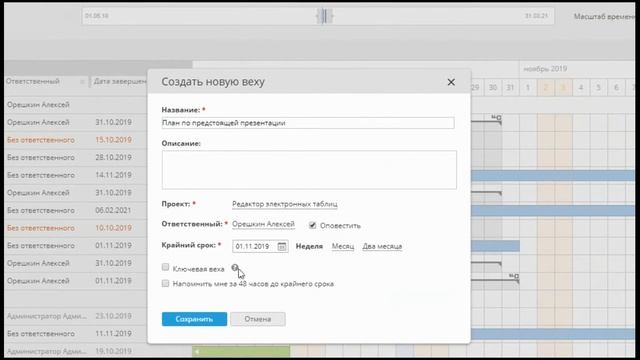Select date cell 23.10.2019
Image resolution: width=640 pixels, height=360 pixels.
(113, 316)
